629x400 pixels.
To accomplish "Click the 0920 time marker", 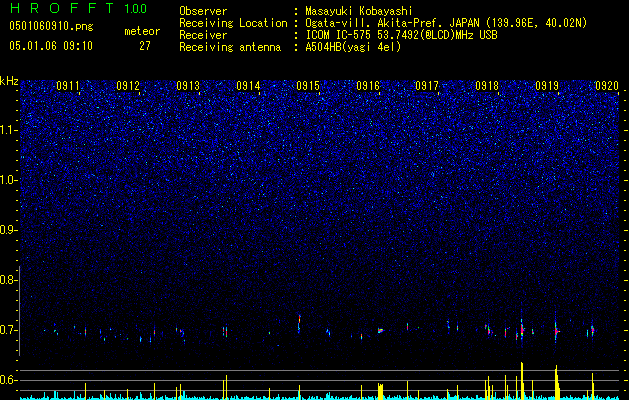I will point(607,86).
